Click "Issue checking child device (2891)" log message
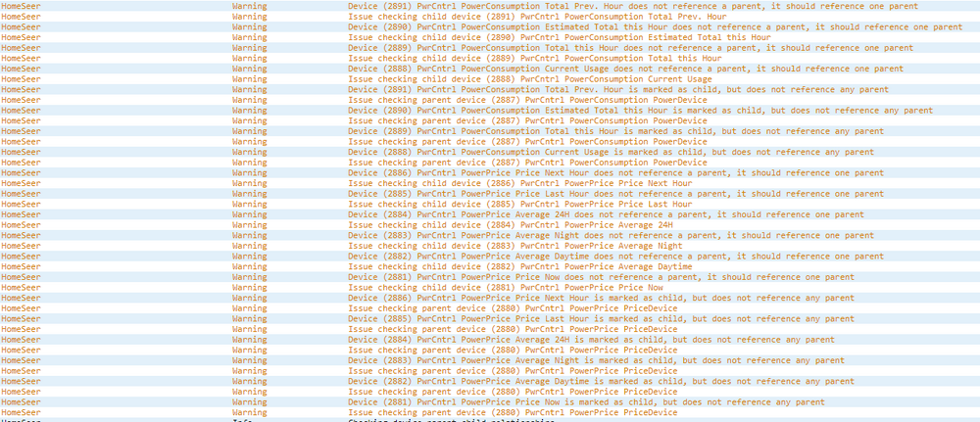Screen dimensions: 980x422 [x=537, y=17]
